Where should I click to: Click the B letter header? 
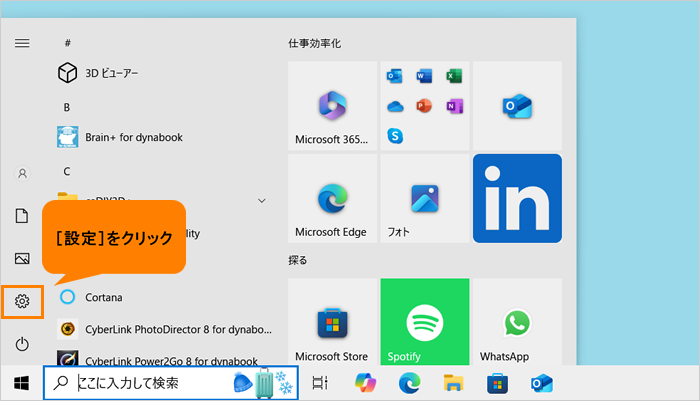click(x=67, y=107)
